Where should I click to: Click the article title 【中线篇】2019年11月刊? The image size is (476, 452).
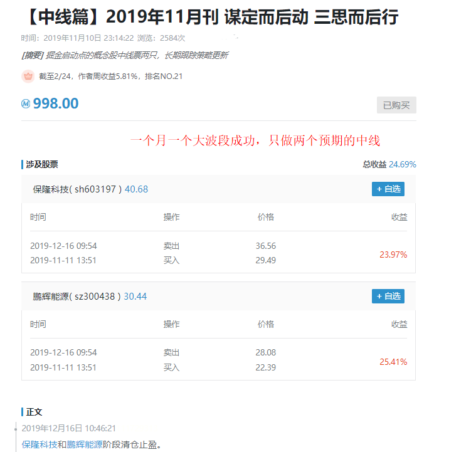pyautogui.click(x=213, y=17)
